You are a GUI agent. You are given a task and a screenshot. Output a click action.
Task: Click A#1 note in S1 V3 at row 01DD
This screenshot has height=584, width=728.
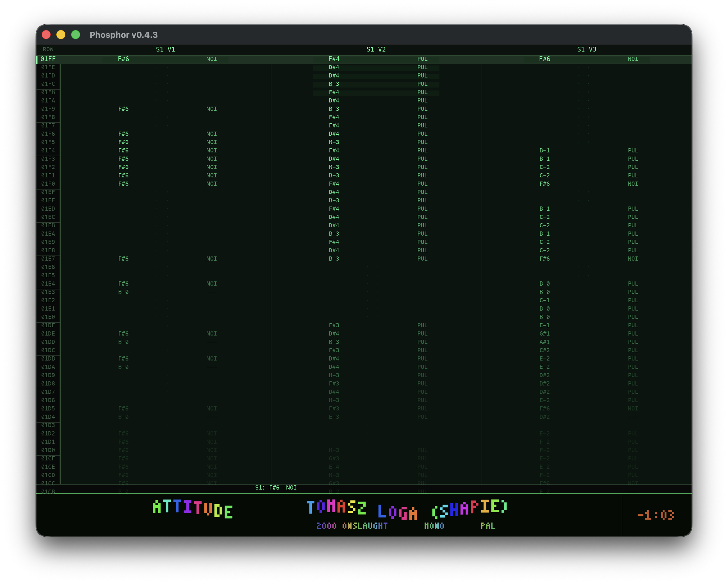click(x=545, y=342)
